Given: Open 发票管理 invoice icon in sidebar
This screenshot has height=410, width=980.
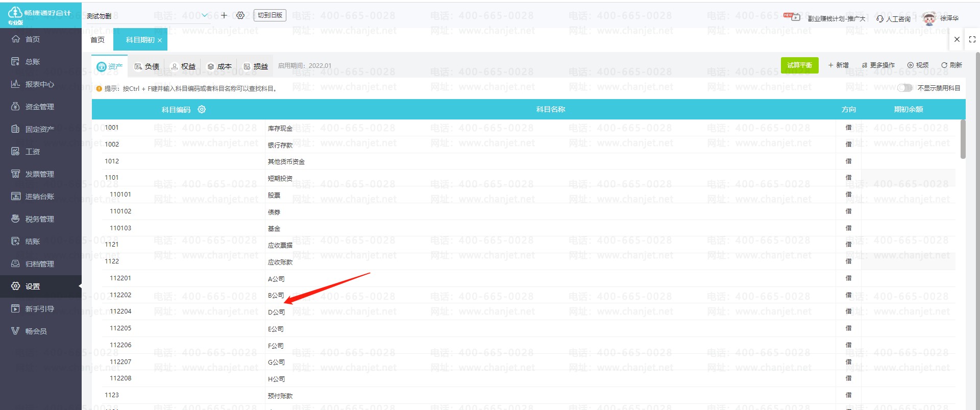Looking at the screenshot, I should coord(16,174).
